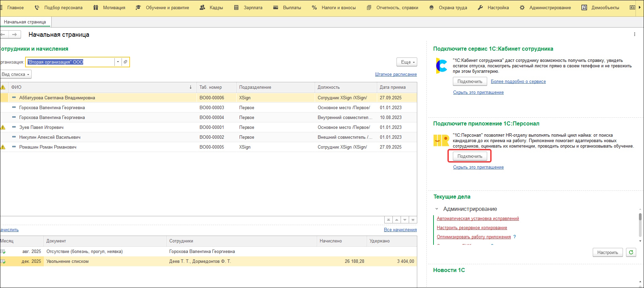
Task: Open Более подробно о сервисе link
Action: (x=518, y=82)
